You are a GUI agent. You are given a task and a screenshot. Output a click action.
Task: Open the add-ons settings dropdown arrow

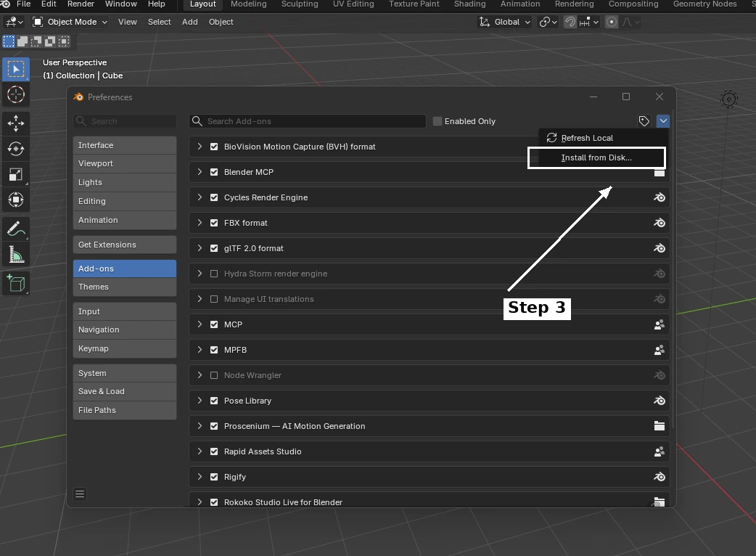click(663, 121)
